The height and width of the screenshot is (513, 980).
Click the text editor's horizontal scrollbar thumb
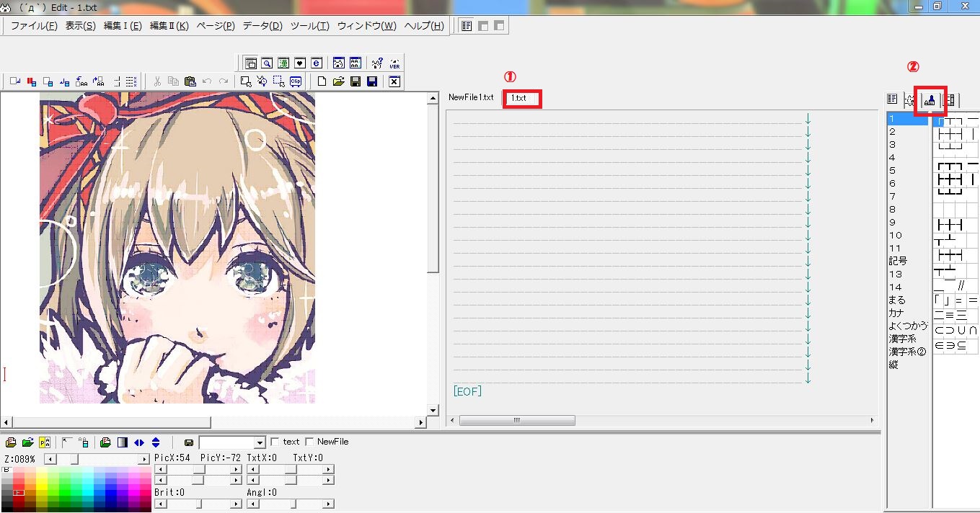517,420
